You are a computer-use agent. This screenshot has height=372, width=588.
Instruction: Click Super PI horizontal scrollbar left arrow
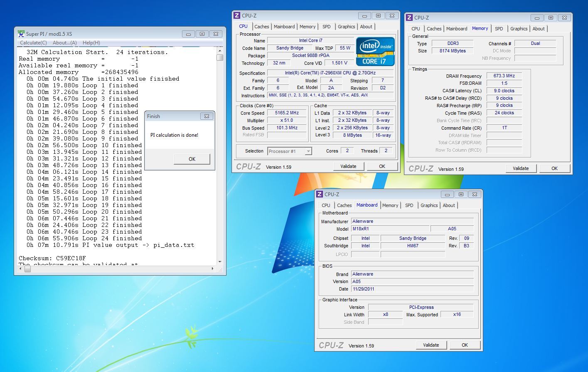[x=20, y=269]
